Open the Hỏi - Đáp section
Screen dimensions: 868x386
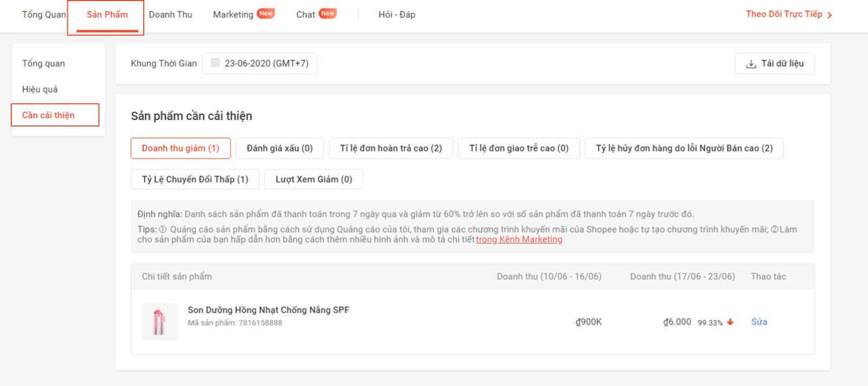click(x=397, y=15)
